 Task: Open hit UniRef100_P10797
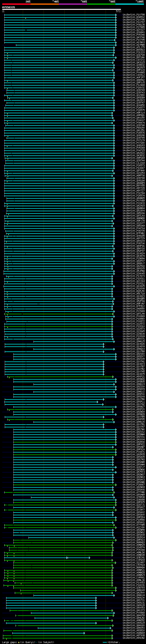click(x=134, y=22)
